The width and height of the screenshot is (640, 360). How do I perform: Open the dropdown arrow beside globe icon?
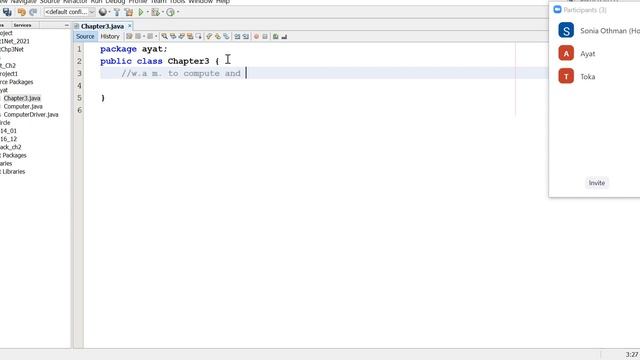(109, 12)
